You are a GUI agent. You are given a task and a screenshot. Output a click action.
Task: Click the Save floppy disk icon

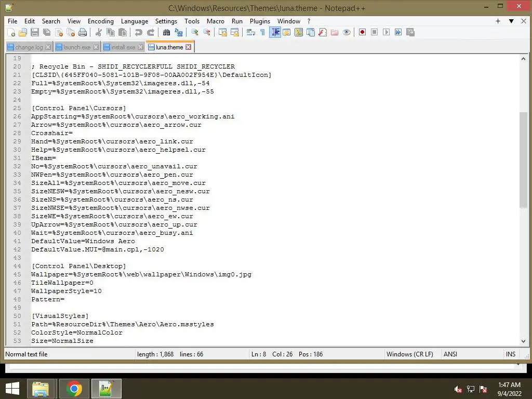click(35, 32)
